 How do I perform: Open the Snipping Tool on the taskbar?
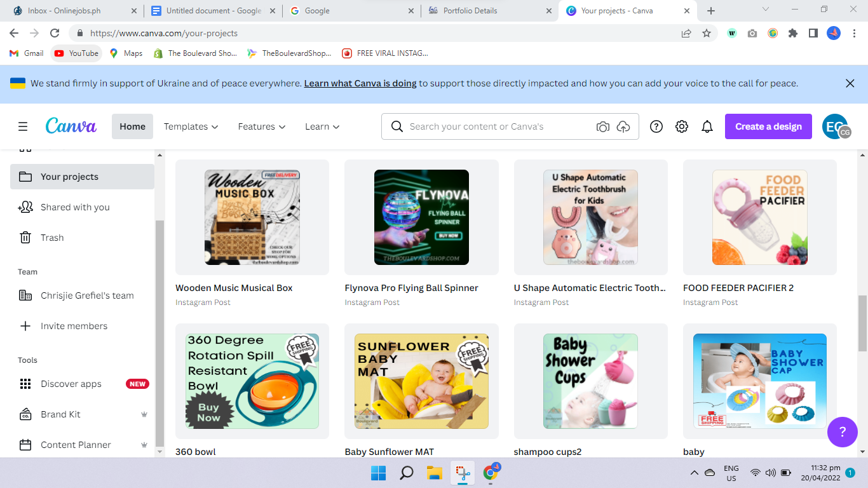pos(462,473)
